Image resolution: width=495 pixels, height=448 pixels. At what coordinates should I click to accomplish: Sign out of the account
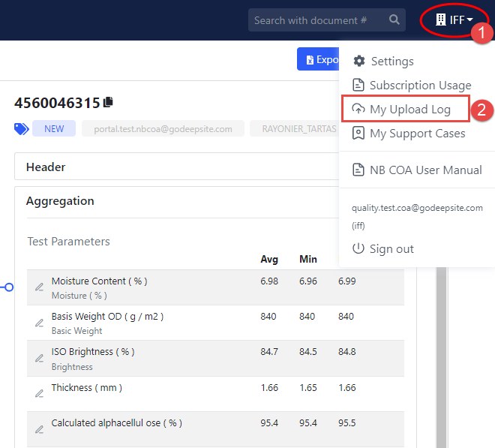pos(391,248)
